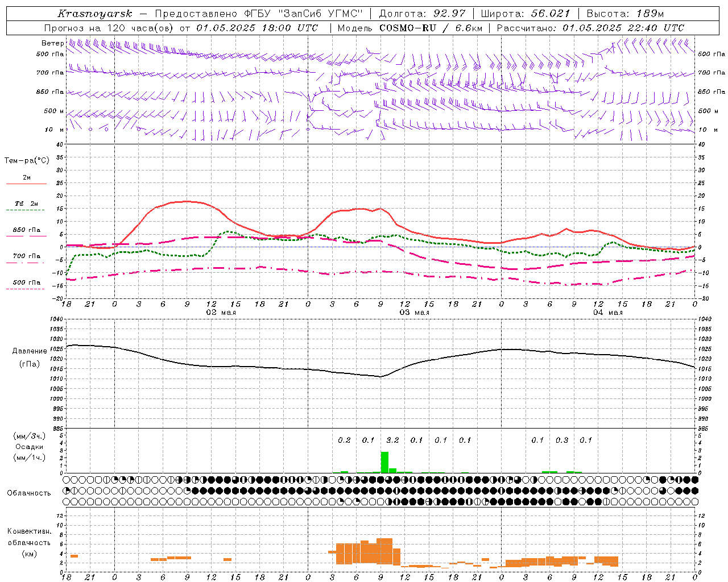Click the (км) unit under convective cloudiness
This screenshot has height=582, width=728.
29,554
